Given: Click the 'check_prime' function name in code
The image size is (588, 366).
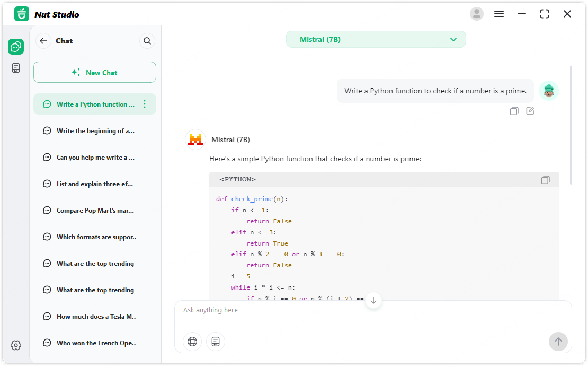Looking at the screenshot, I should pyautogui.click(x=252, y=199).
